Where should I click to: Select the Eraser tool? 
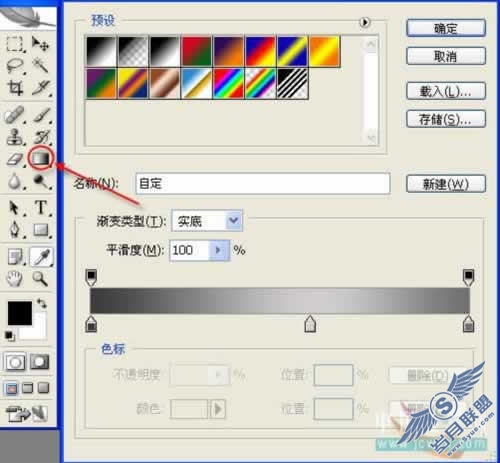click(x=15, y=159)
